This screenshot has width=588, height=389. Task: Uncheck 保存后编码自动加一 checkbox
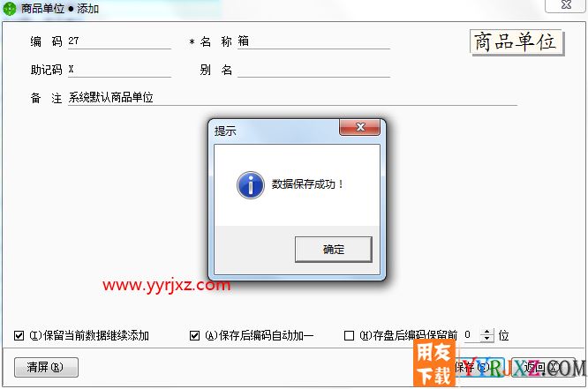tap(194, 335)
